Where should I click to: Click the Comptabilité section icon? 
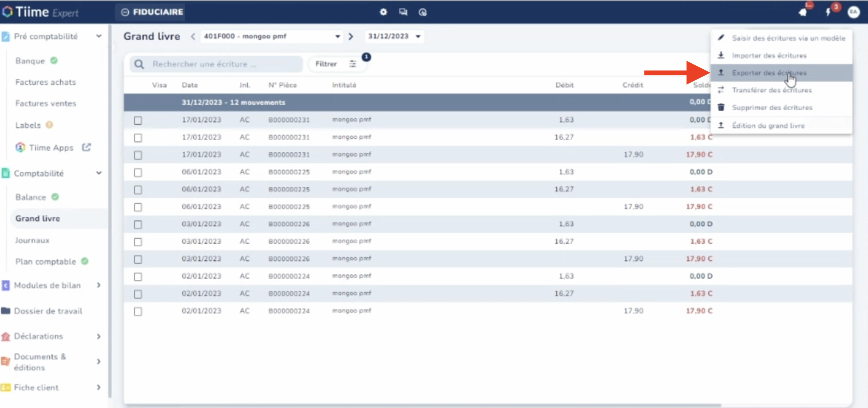click(x=5, y=173)
